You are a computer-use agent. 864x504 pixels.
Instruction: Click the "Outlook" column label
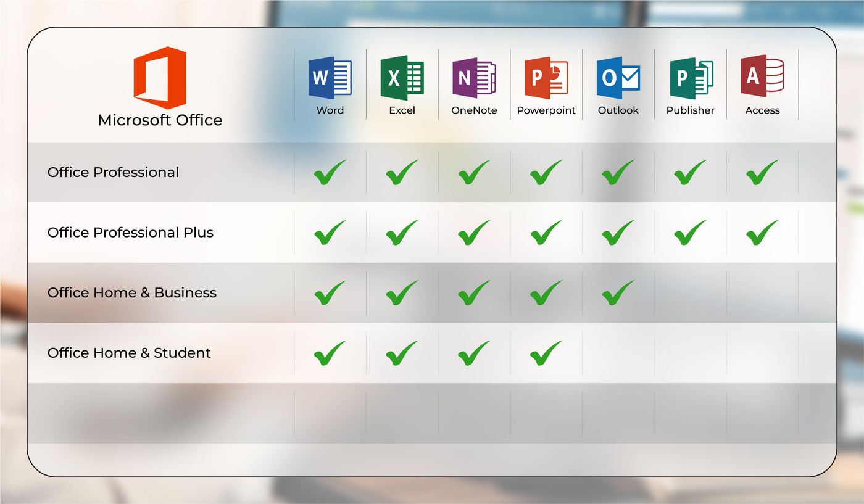click(618, 110)
